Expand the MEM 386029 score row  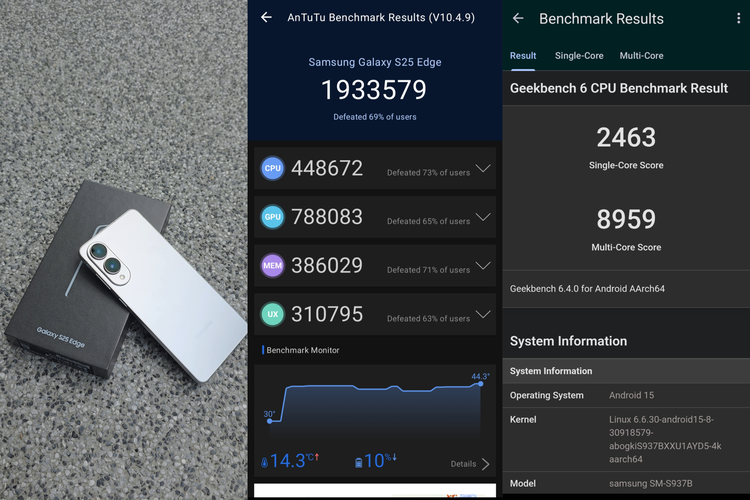[483, 266]
